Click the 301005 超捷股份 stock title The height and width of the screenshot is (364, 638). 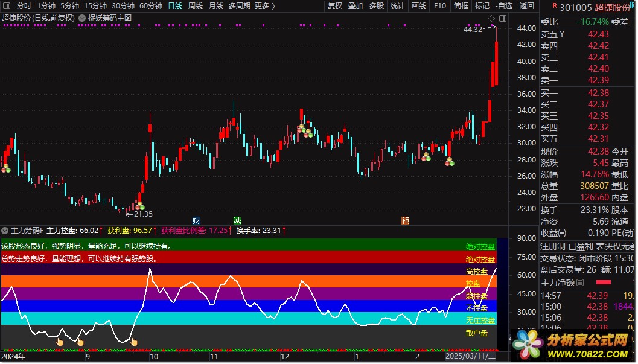click(x=595, y=7)
